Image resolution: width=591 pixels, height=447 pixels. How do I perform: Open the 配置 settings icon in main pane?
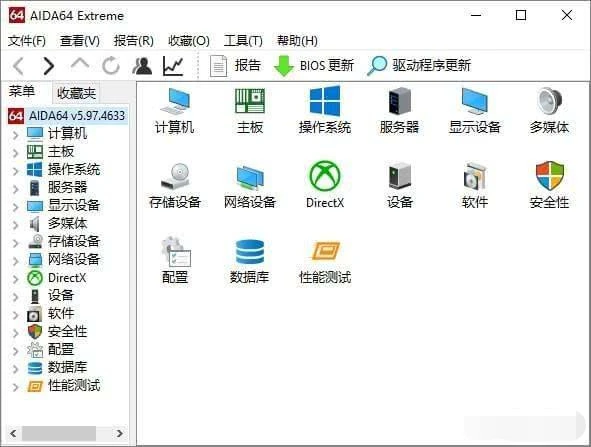click(x=176, y=251)
